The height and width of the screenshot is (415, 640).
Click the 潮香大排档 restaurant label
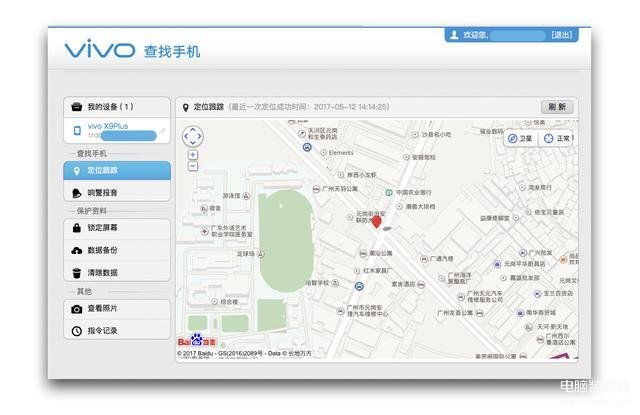point(420,207)
